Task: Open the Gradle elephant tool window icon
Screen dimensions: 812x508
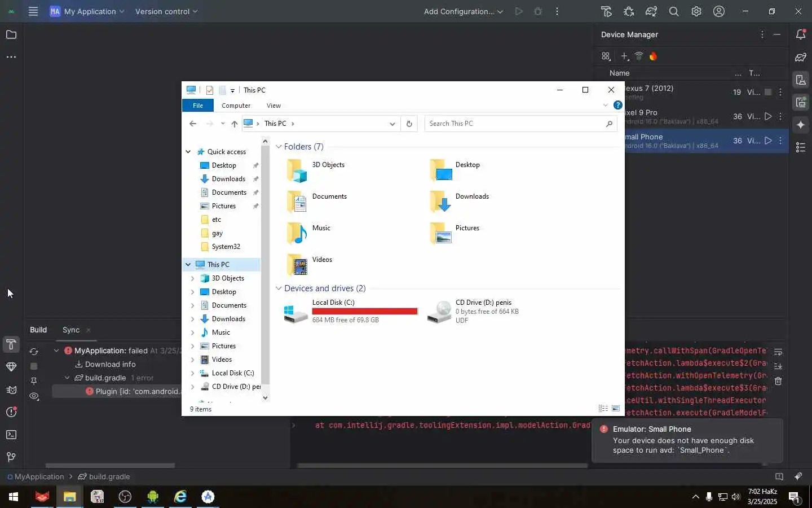Action: tap(801, 57)
